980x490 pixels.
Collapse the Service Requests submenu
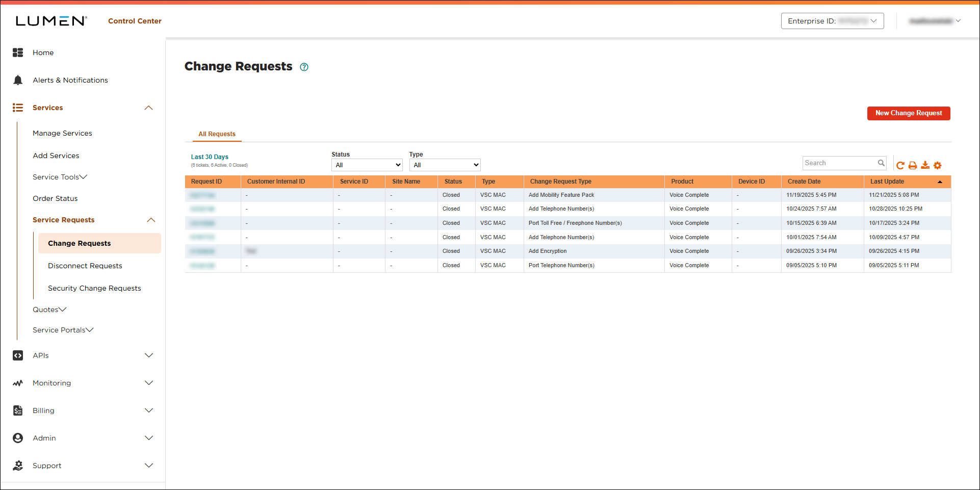[x=151, y=220]
